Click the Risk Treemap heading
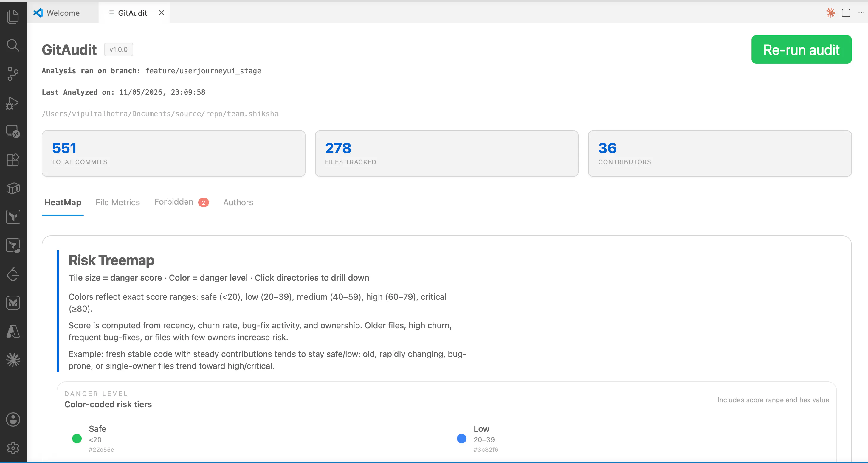The width and height of the screenshot is (868, 463). click(x=111, y=260)
